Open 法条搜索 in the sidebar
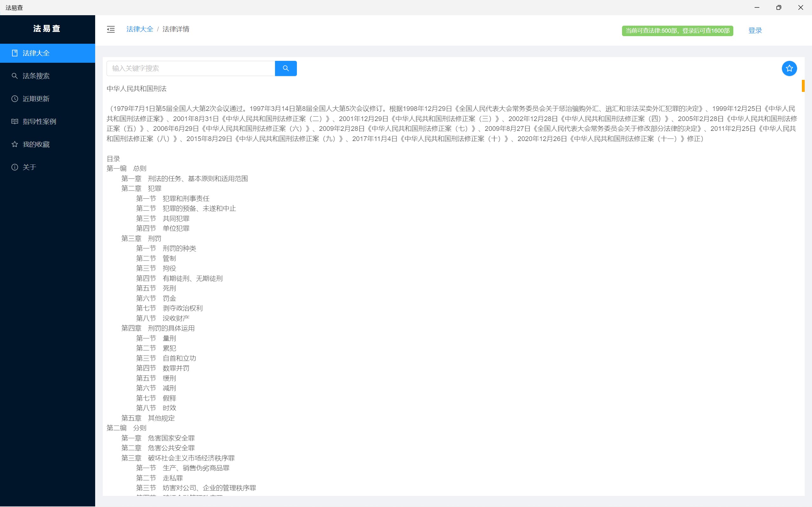This screenshot has height=507, width=812. coord(36,76)
